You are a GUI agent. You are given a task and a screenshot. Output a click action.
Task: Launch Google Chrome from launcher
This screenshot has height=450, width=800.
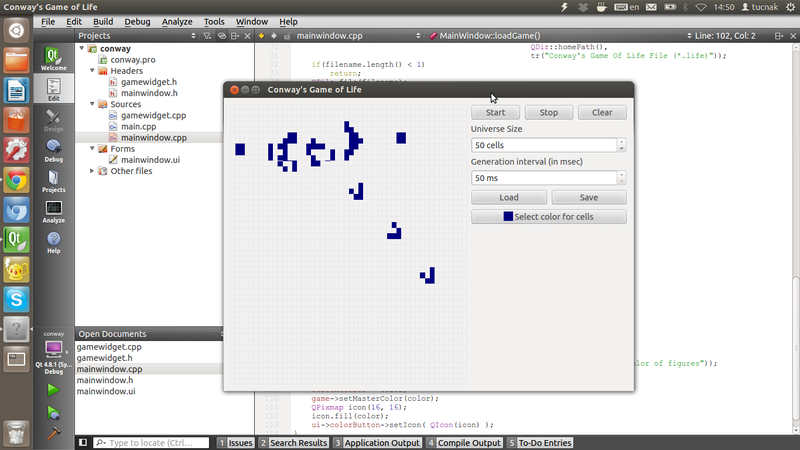coord(16,181)
